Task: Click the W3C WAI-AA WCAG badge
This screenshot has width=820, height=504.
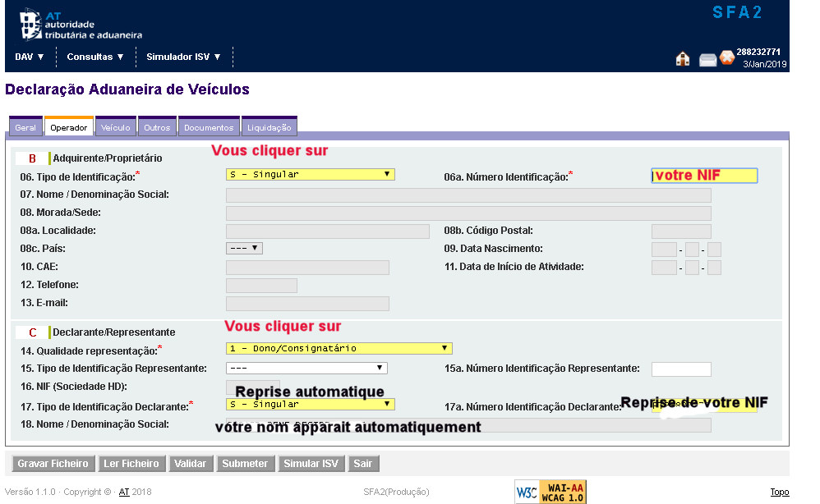Action: [551, 492]
